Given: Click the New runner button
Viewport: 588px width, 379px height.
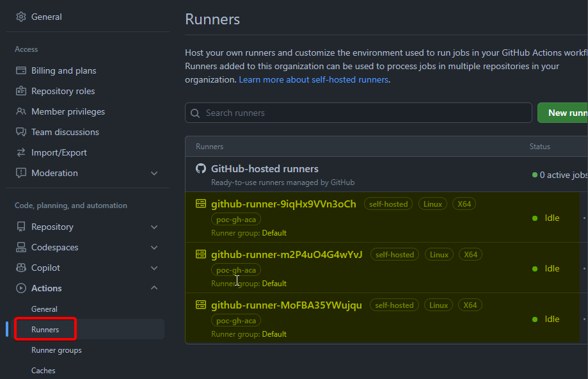Looking at the screenshot, I should [569, 113].
